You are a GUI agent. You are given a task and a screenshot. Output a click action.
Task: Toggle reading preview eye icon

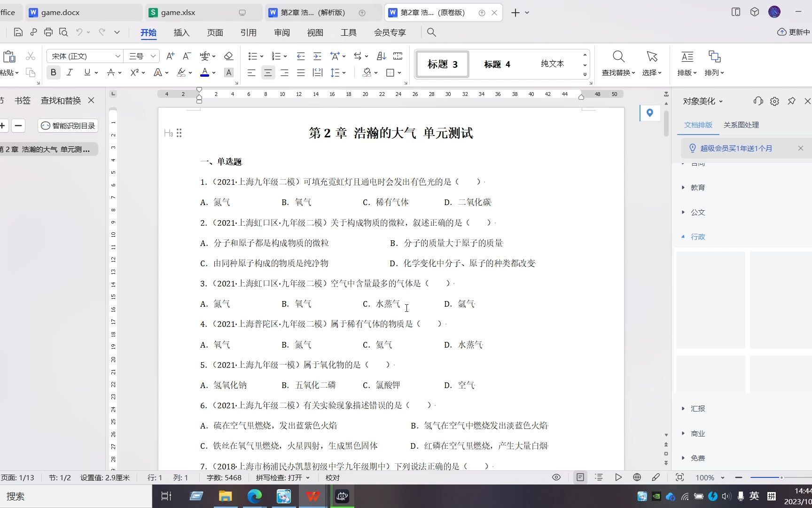pos(556,477)
